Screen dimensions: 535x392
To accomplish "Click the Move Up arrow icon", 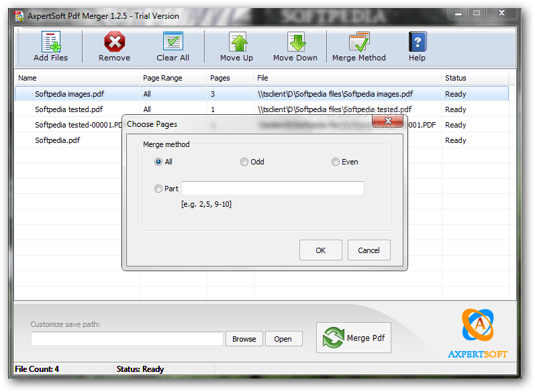I will 239,42.
